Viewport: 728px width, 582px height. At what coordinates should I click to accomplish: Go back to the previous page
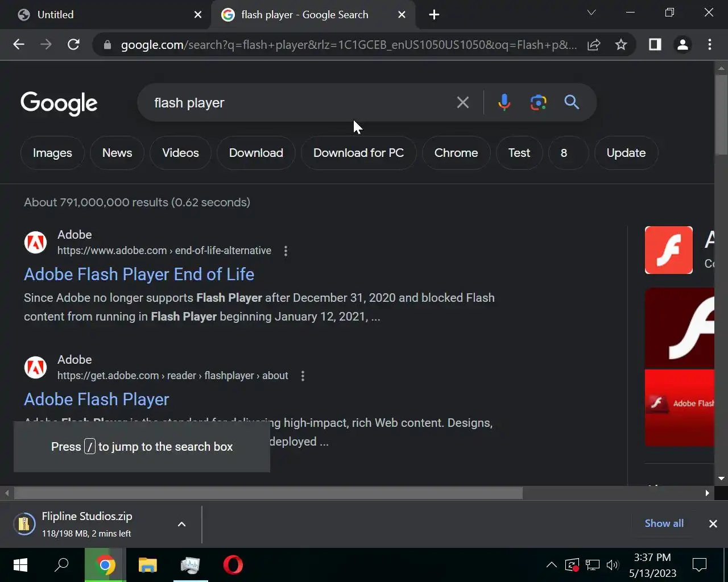(19, 44)
